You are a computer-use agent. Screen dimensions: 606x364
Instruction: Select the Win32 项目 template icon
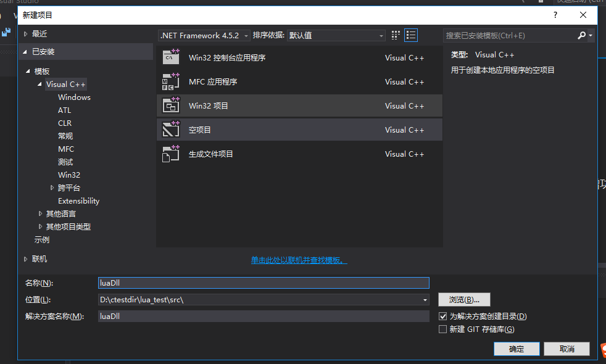coord(171,105)
